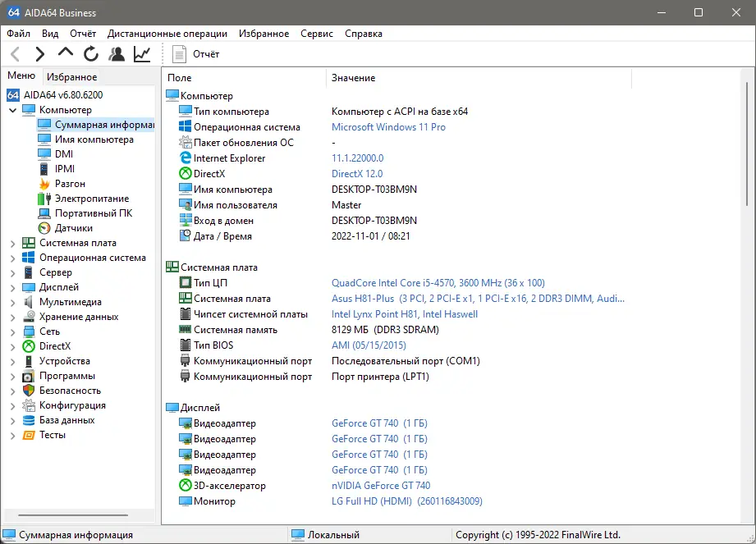Open the graph chart toolbar icon

click(142, 54)
